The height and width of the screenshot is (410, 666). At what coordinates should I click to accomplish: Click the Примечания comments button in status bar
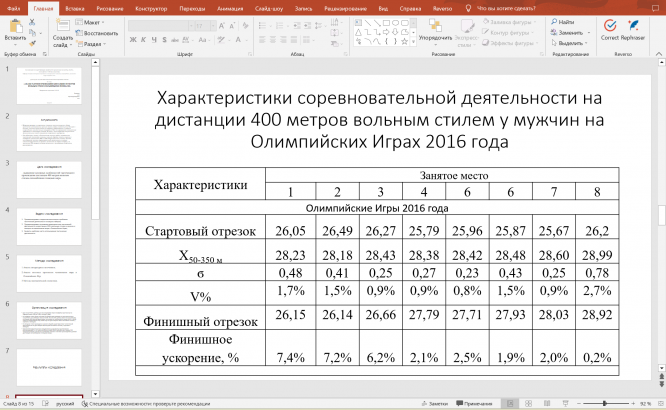pos(474,404)
